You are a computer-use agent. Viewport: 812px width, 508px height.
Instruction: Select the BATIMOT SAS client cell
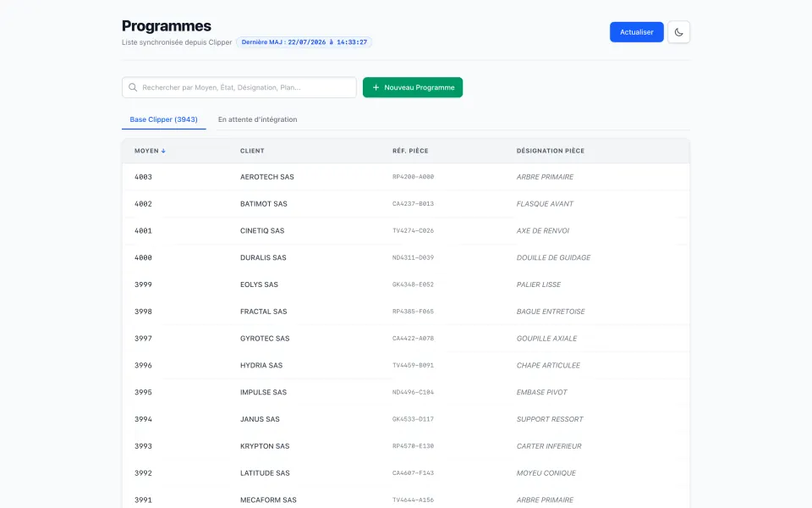[264, 204]
